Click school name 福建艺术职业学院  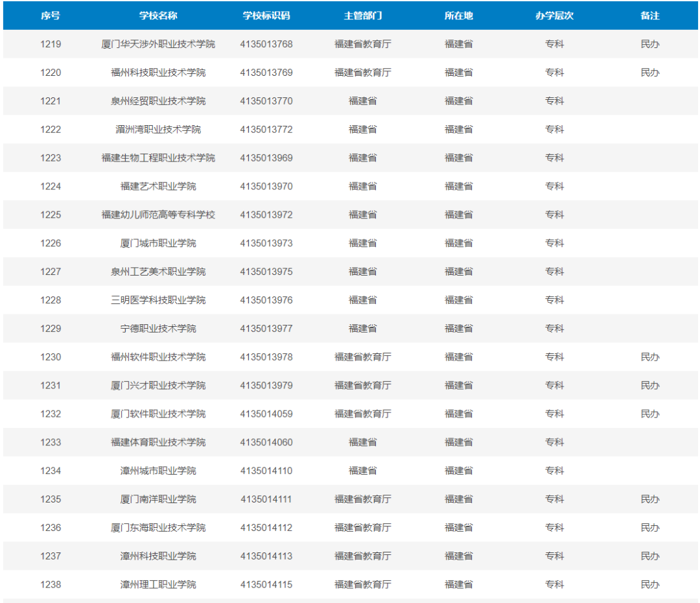pyautogui.click(x=158, y=186)
